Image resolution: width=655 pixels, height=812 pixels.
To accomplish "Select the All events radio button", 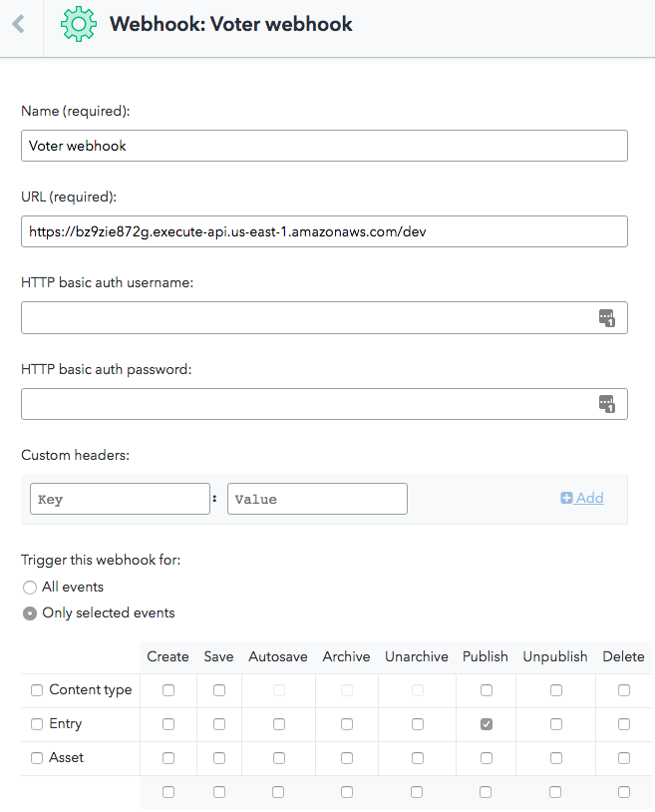I will [30, 588].
